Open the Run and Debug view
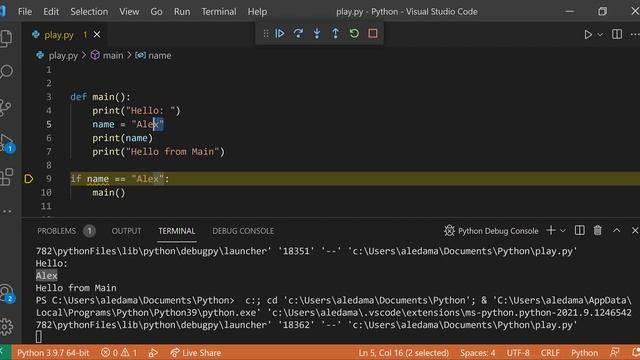 point(7,143)
